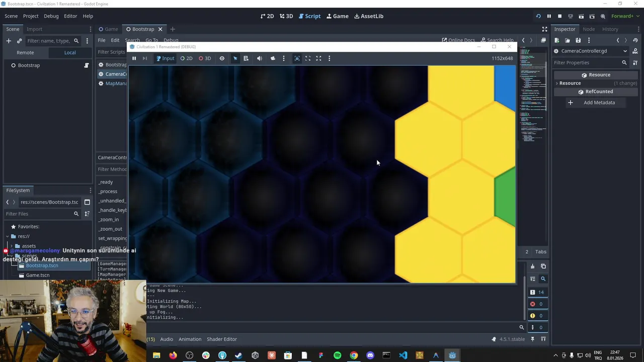Open game toolbar options three dots right

[x=329, y=58]
